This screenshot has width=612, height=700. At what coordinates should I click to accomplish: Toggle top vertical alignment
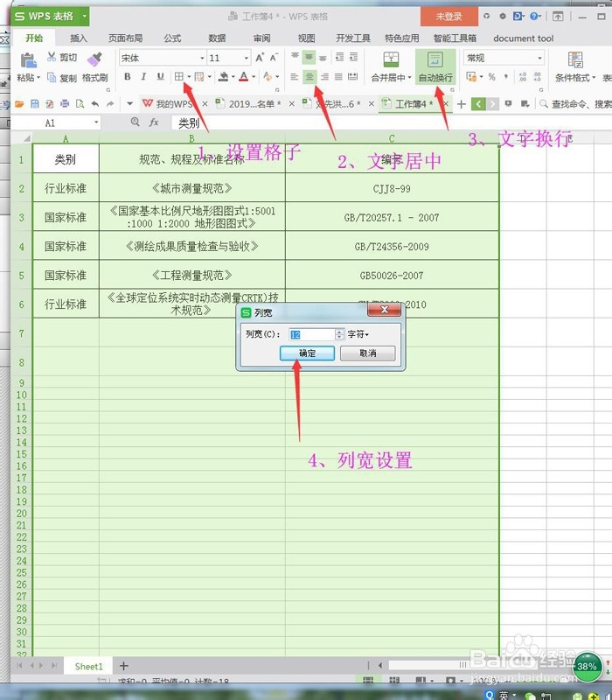pos(295,57)
